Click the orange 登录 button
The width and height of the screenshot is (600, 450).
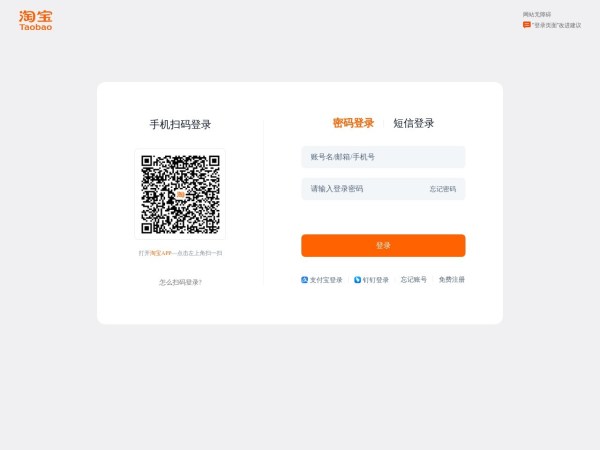coord(383,245)
